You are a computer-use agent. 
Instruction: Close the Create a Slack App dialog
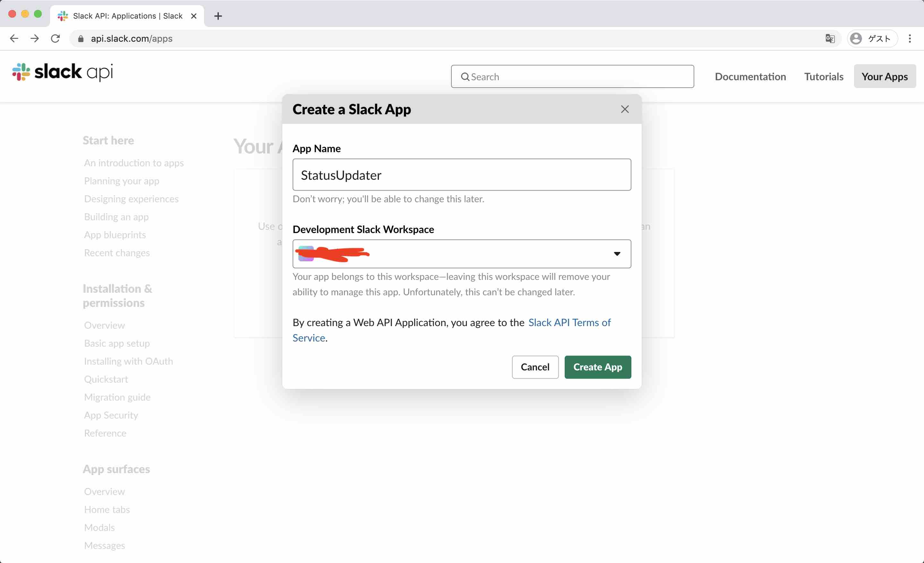(x=624, y=109)
